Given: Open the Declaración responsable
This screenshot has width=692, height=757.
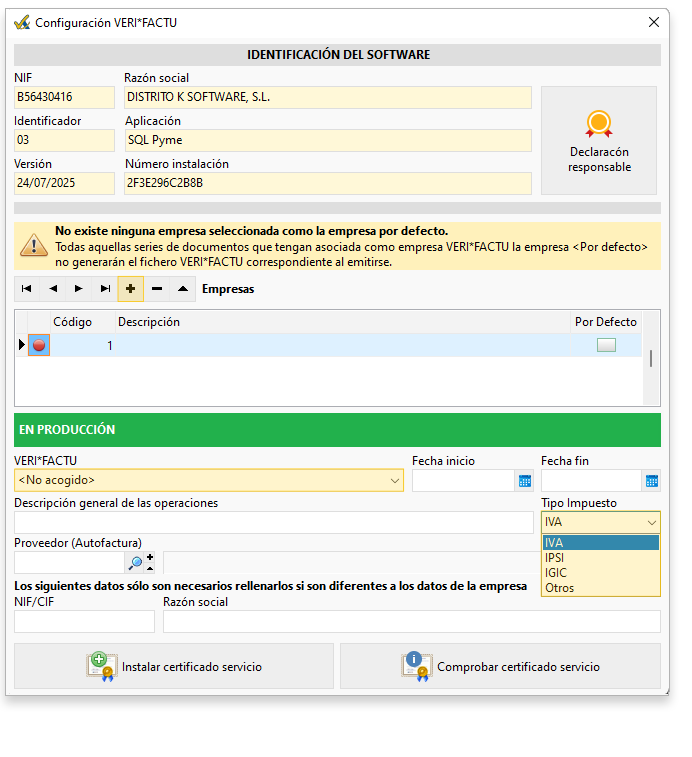Looking at the screenshot, I should (x=599, y=140).
